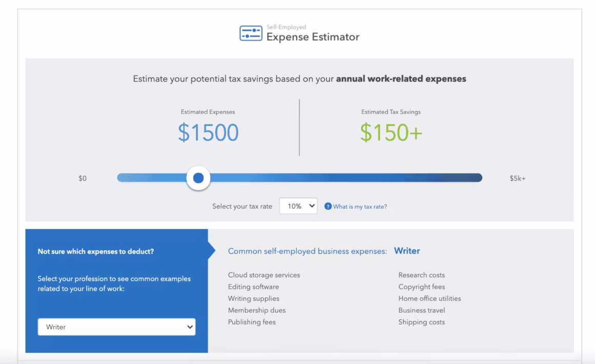Select the "Publishing fees" expense item
The image size is (595, 364).
(x=252, y=322)
